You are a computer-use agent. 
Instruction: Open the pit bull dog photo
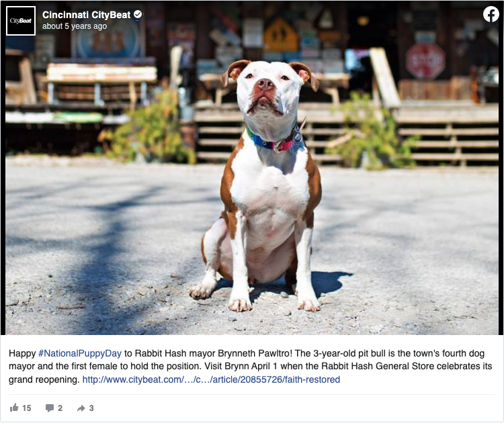tap(252, 169)
